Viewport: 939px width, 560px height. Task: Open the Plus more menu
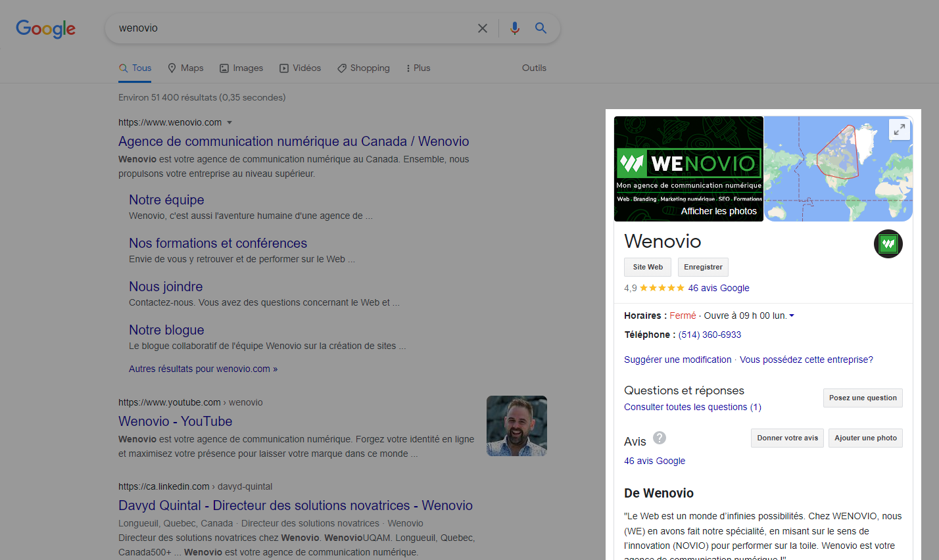[418, 68]
